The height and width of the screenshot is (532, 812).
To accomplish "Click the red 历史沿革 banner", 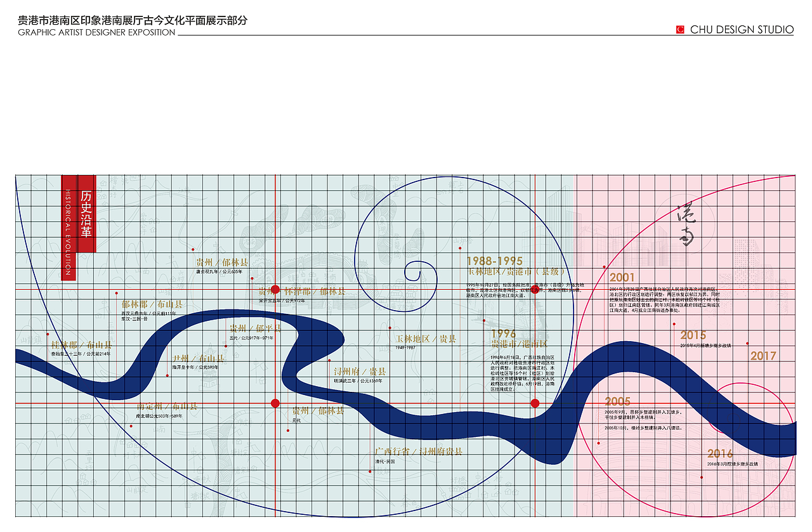I will [86, 214].
